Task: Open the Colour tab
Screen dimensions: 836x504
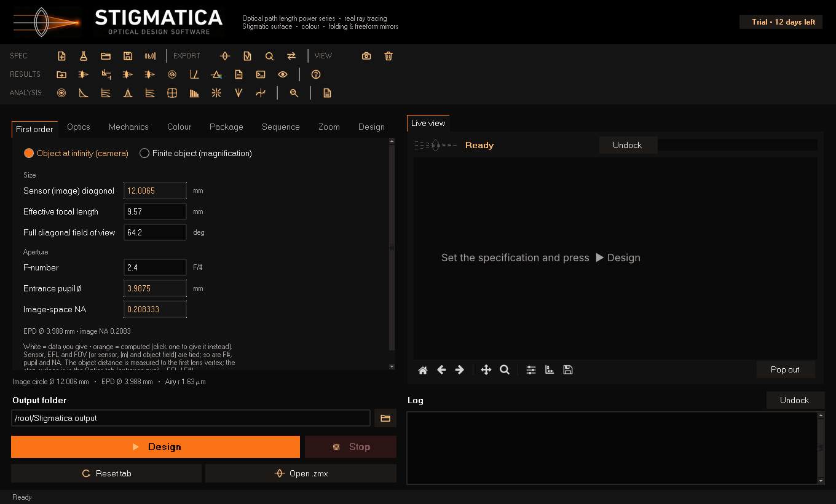Action: pos(179,127)
